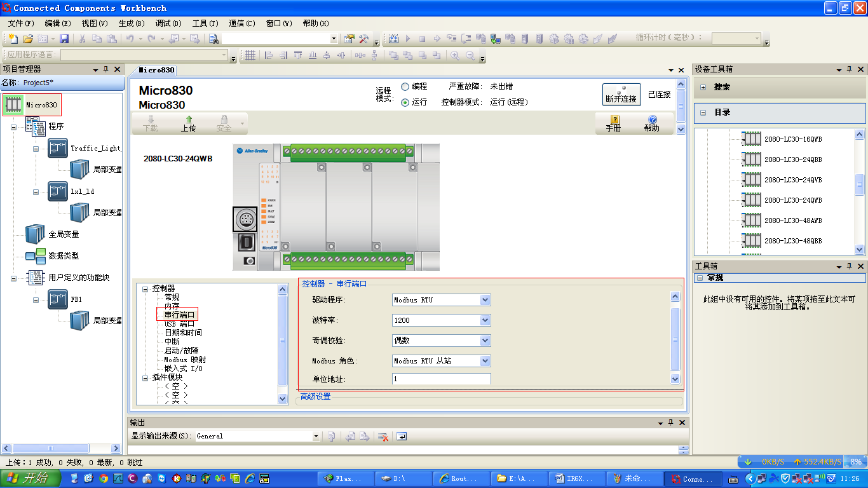Select the Traffic_Light program icon
This screenshot has width=868, height=488.
point(58,148)
